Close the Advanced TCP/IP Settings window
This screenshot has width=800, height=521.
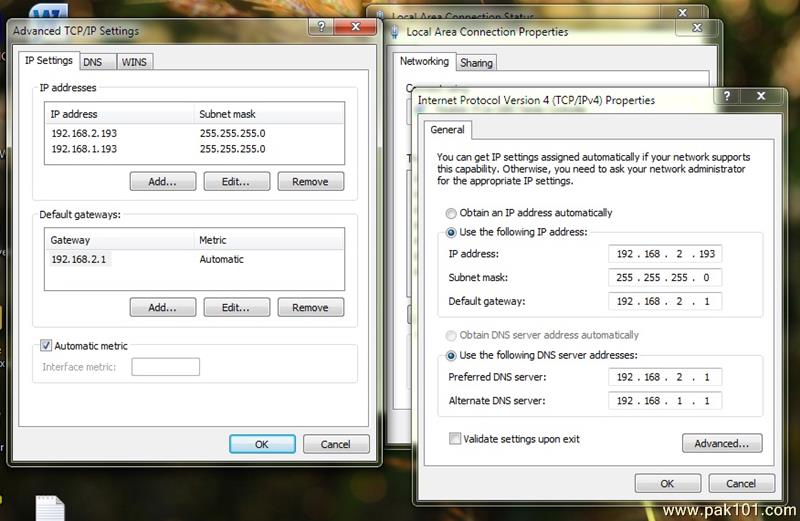[356, 28]
